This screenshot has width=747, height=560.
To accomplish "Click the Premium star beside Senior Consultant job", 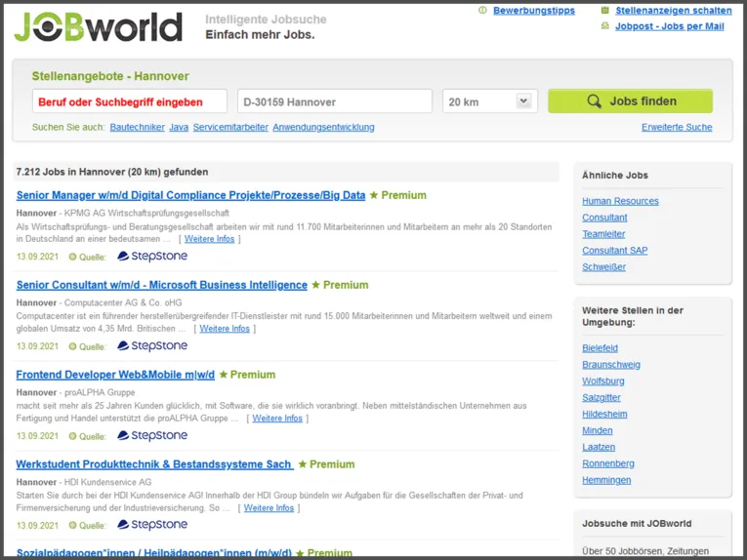I will point(315,285).
